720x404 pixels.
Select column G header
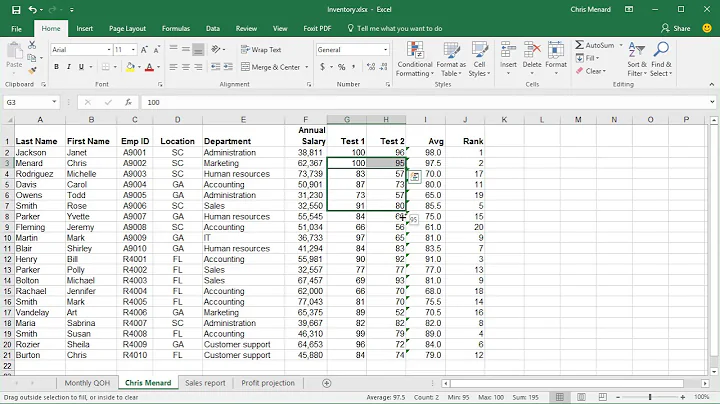tap(347, 119)
